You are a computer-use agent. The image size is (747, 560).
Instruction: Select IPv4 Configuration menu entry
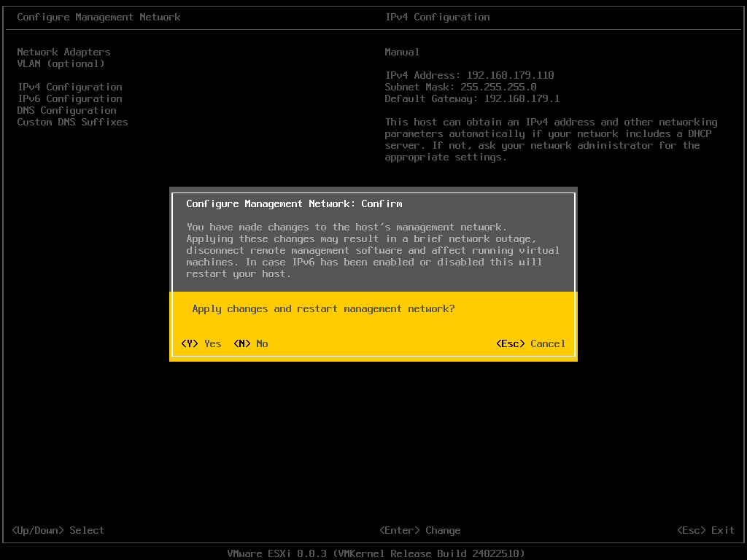[x=69, y=87]
